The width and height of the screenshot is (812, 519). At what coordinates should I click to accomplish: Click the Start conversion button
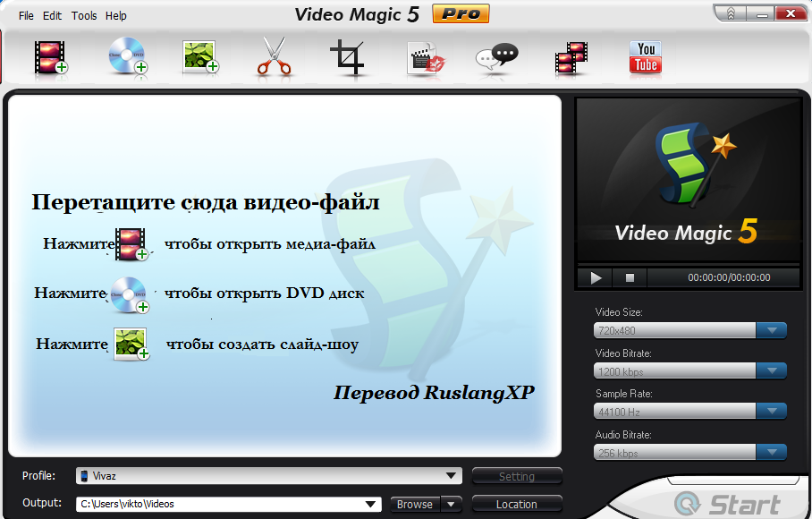727,504
